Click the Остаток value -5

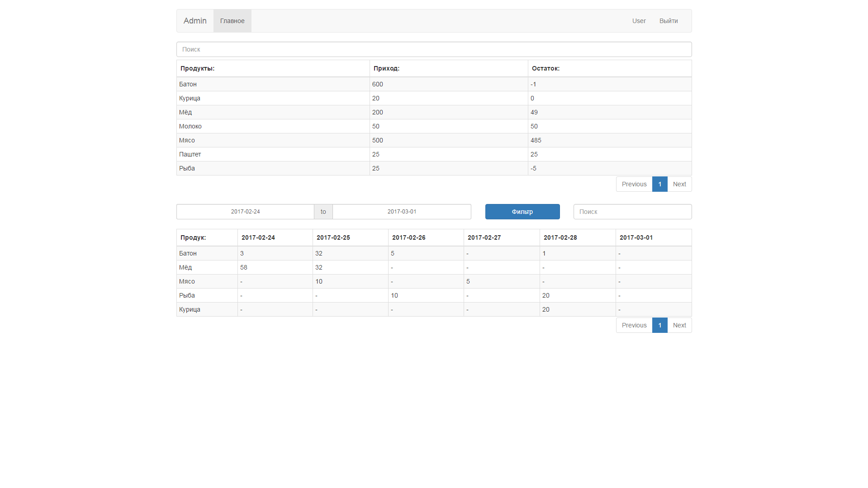pos(533,168)
